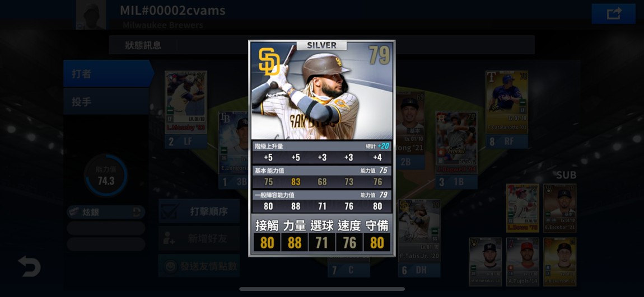Tap the smiley icon on 發送友情點數

point(170,266)
